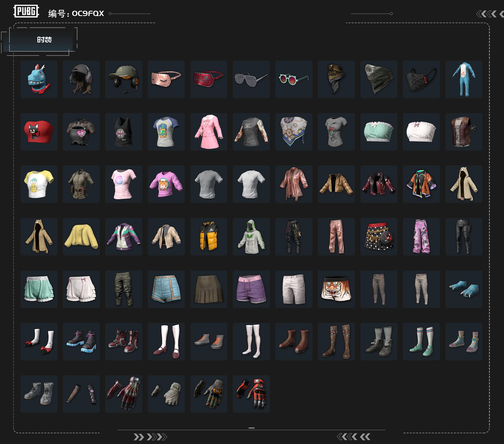
Task: Select the purple drawstring shorts
Action: coord(251,289)
